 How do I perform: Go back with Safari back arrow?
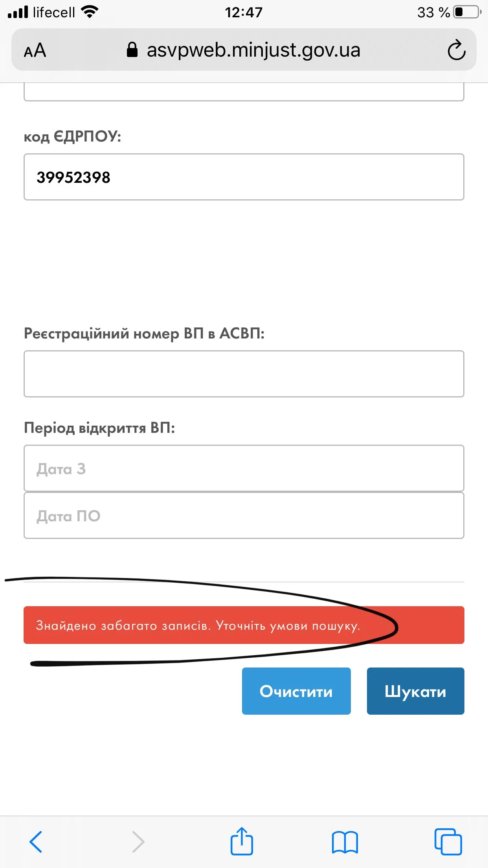coord(36,842)
